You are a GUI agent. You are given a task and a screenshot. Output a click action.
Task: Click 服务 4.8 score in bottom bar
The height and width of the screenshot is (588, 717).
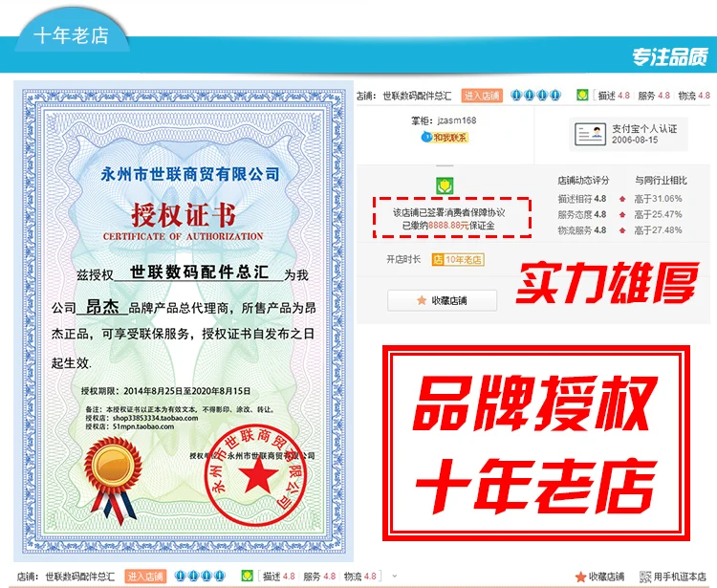[x=319, y=577]
